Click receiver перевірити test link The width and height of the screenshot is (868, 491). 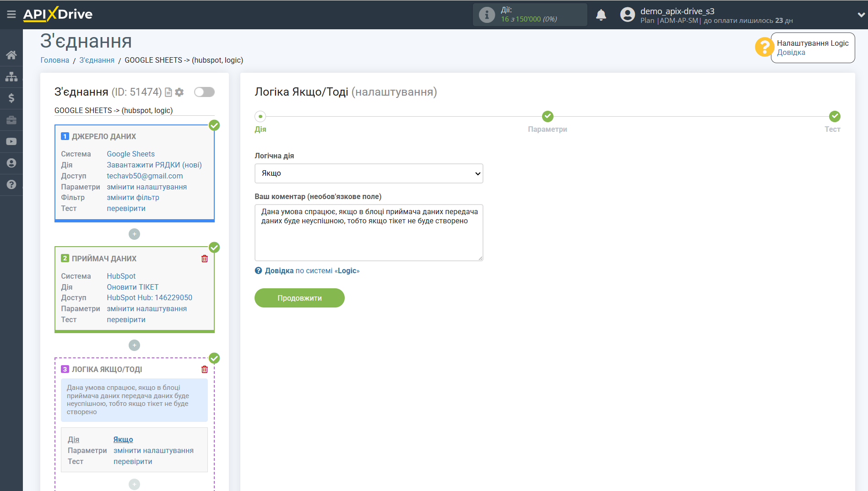point(126,319)
